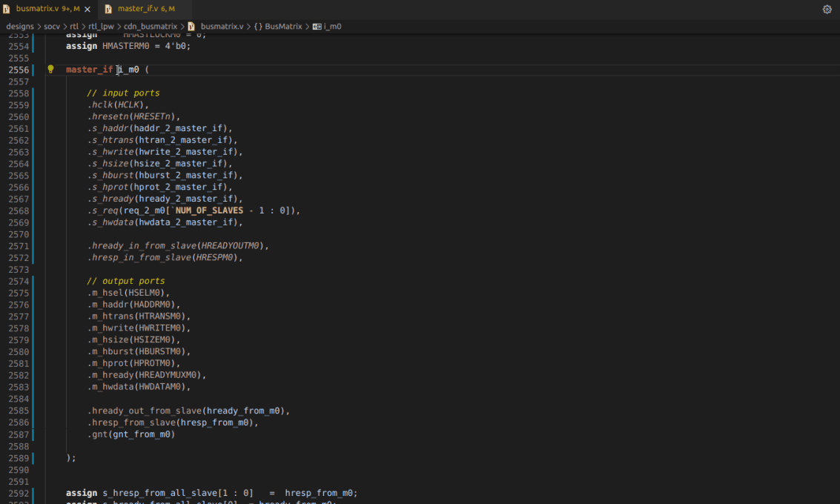Switch to the master_if.v tab
This screenshot has height=504, width=840.
click(x=137, y=10)
